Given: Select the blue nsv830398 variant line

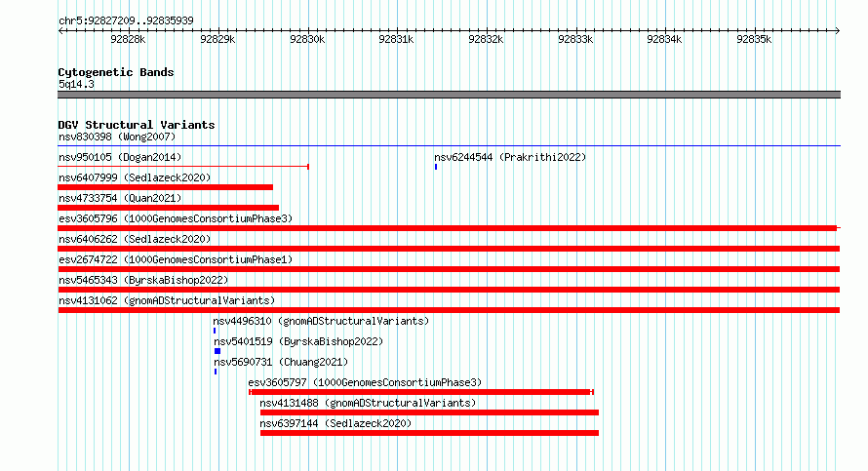Looking at the screenshot, I should (x=449, y=146).
